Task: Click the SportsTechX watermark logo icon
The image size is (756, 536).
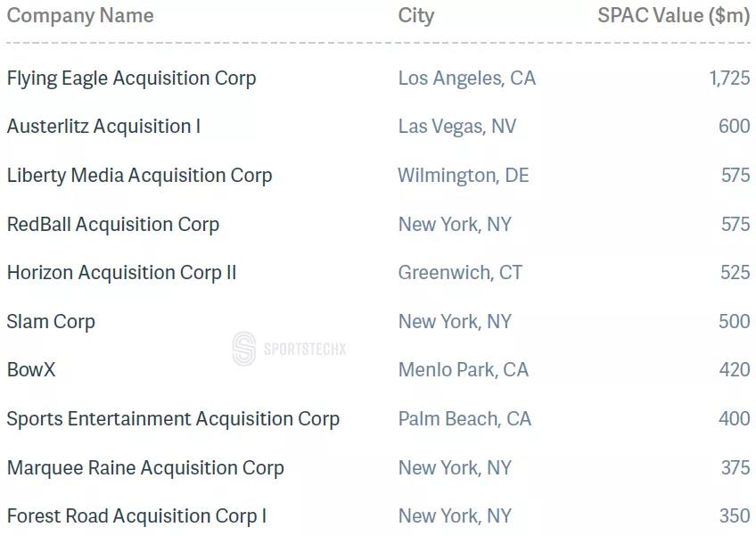Action: point(244,349)
